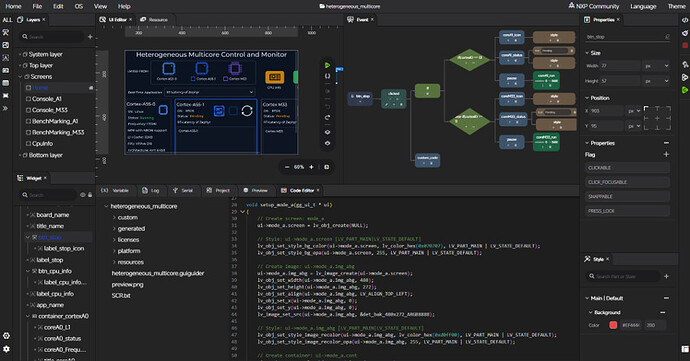
Task: Click the red Background color swatch
Action: point(613,325)
